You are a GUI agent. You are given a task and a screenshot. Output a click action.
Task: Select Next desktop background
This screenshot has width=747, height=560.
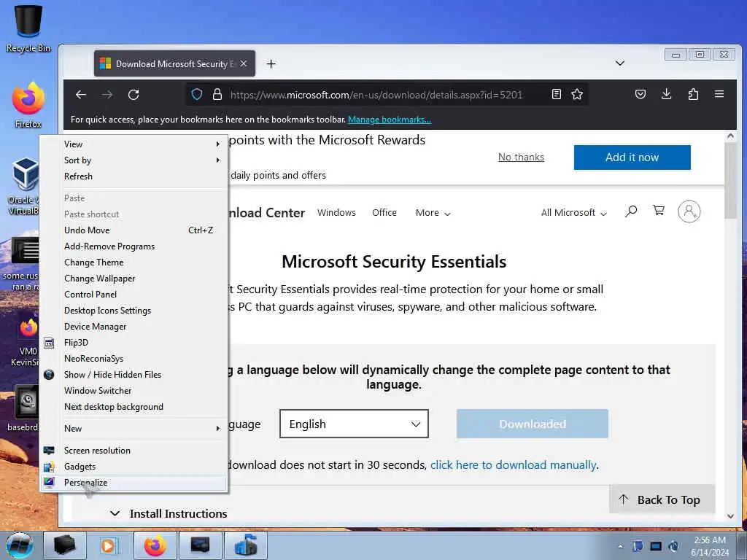(x=133, y=407)
